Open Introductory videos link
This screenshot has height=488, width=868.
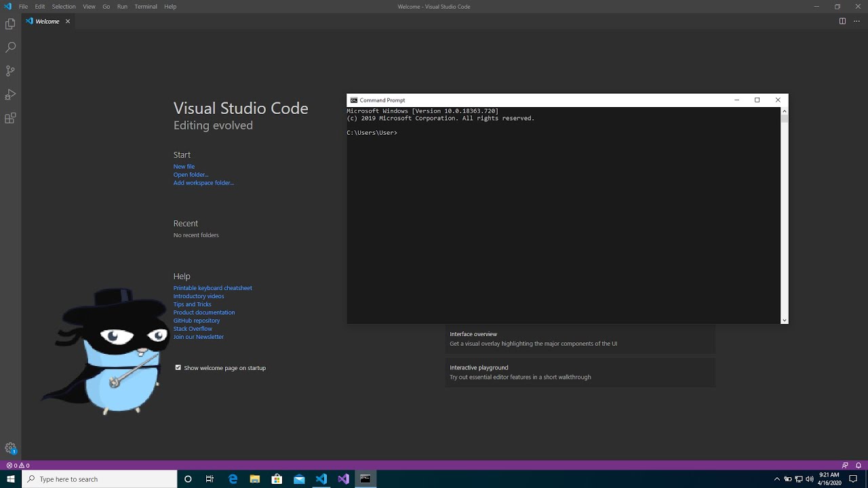coord(199,296)
